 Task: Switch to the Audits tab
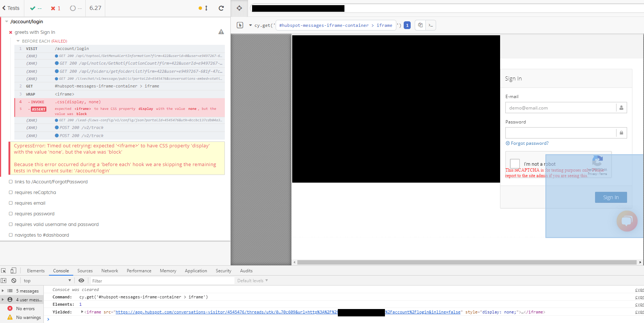(246, 271)
